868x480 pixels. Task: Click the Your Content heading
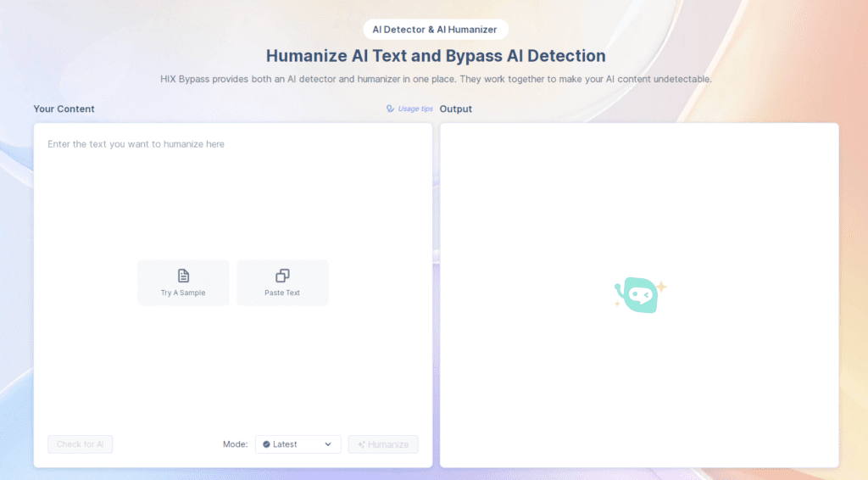tap(64, 109)
